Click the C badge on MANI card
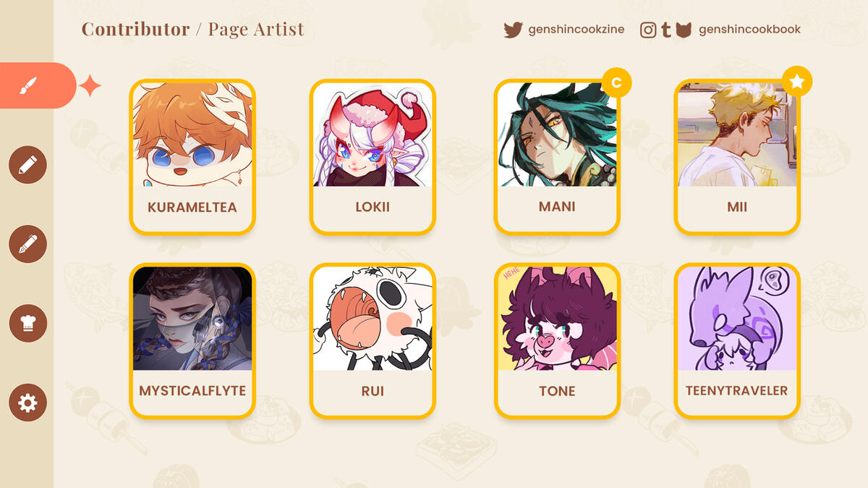868x488 pixels. 616,82
